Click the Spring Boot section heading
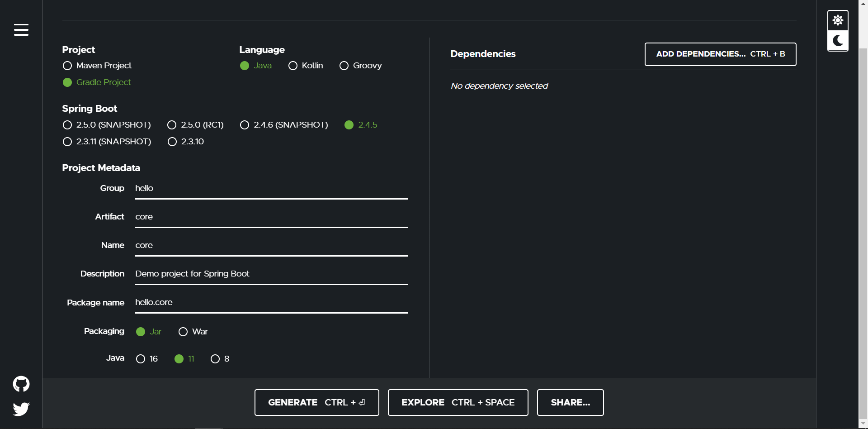Image resolution: width=868 pixels, height=429 pixels. 90,109
